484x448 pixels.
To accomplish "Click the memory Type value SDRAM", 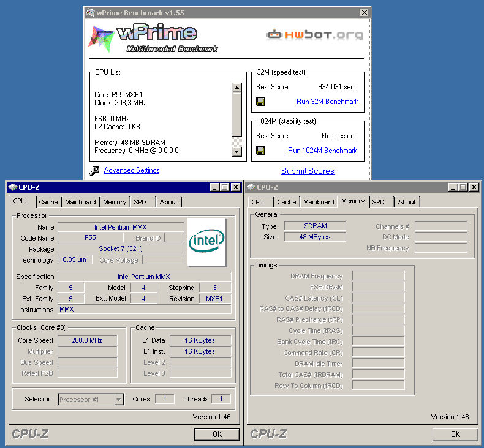I will point(315,226).
